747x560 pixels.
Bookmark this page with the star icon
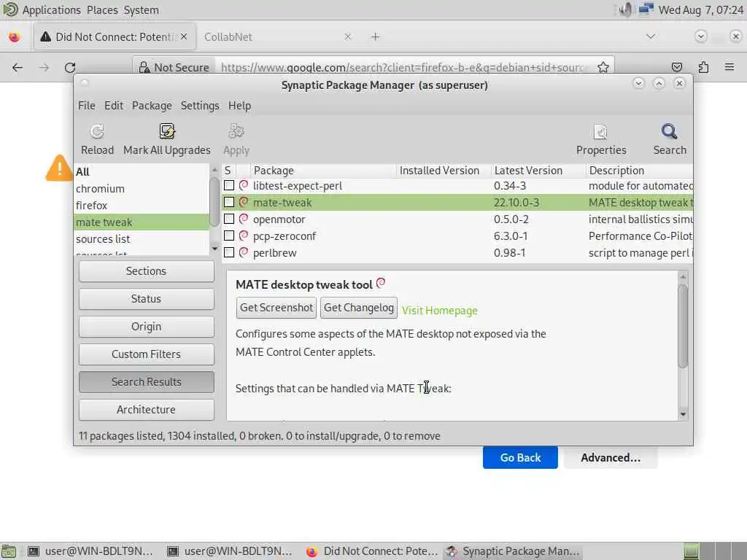(603, 67)
